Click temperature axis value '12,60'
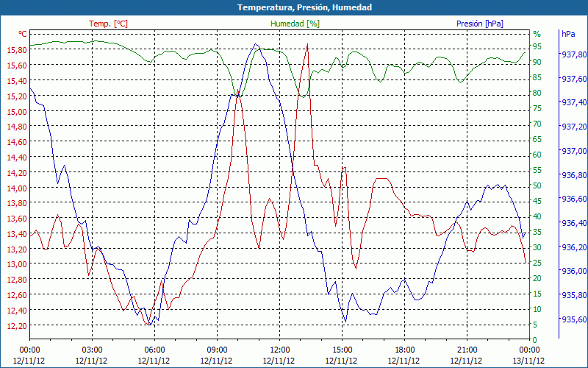Viewport: 588px width, 368px height. point(17,295)
